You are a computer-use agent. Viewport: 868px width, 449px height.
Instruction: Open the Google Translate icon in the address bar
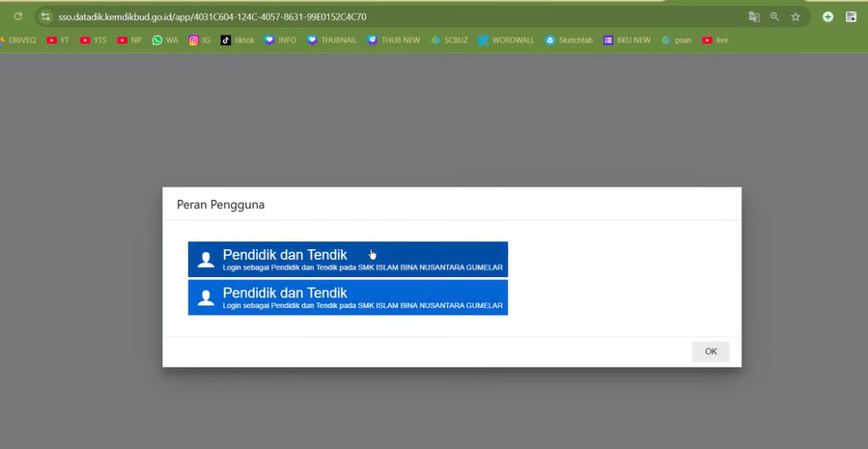754,16
